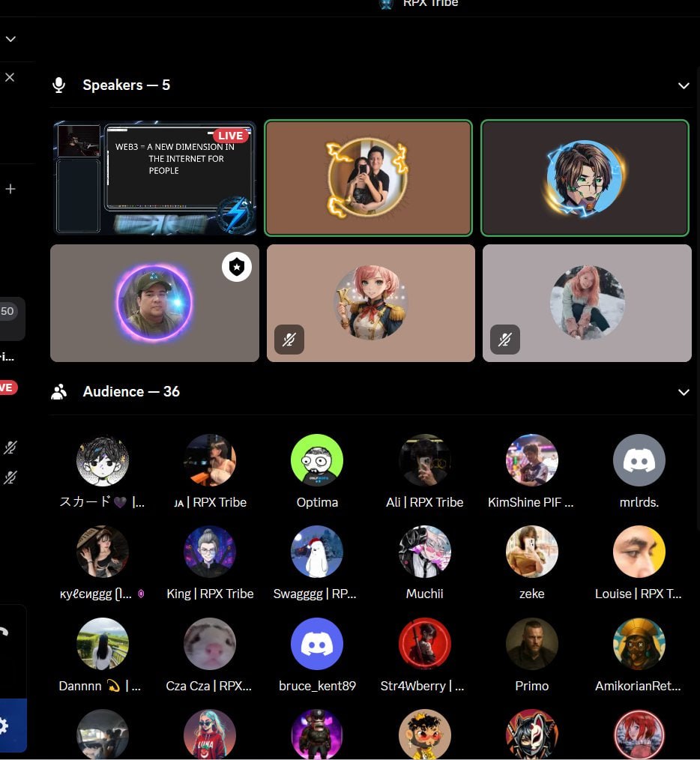Open kyleиggg audience avatar
This screenshot has height=760, width=700.
click(102, 552)
